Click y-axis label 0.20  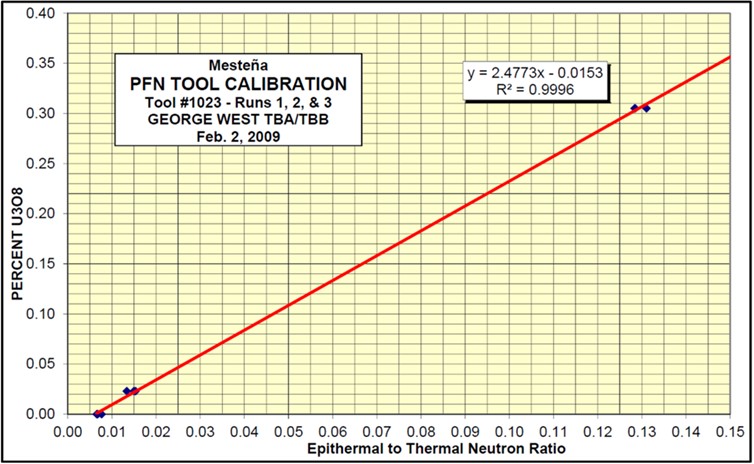(41, 213)
